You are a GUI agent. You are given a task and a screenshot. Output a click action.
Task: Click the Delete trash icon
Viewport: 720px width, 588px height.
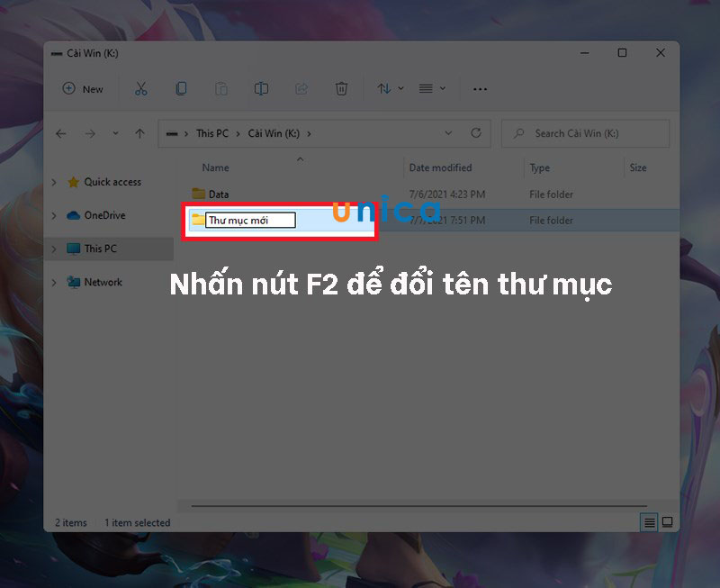(x=342, y=88)
